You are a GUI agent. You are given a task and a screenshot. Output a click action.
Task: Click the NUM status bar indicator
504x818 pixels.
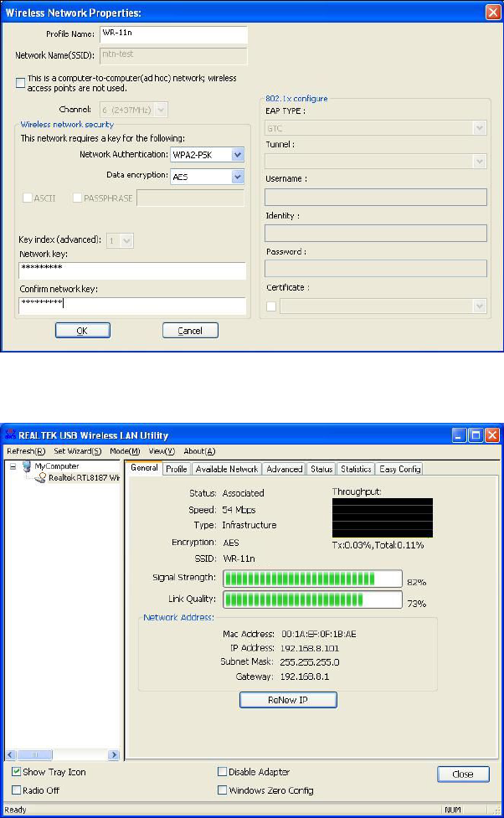(452, 810)
